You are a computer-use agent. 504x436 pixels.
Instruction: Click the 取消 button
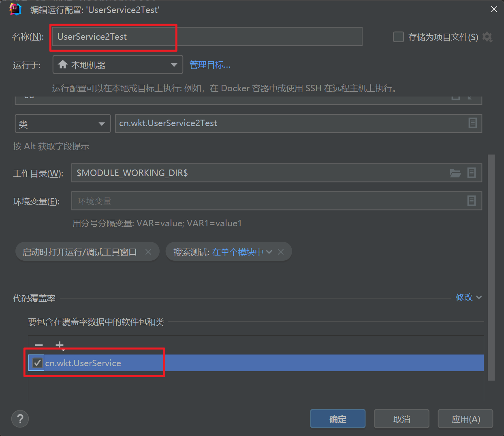401,419
